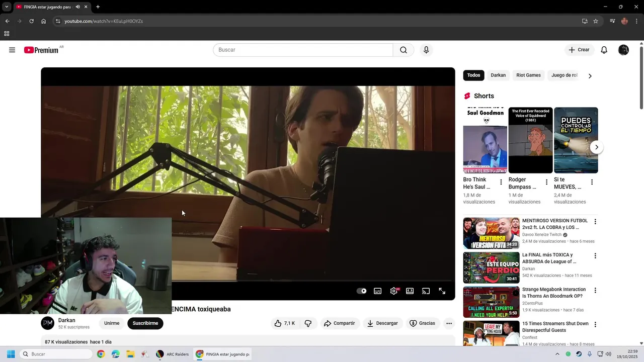Show hidden system tray icons chevron
Viewport: 644px width, 362px height.
[x=557, y=354]
